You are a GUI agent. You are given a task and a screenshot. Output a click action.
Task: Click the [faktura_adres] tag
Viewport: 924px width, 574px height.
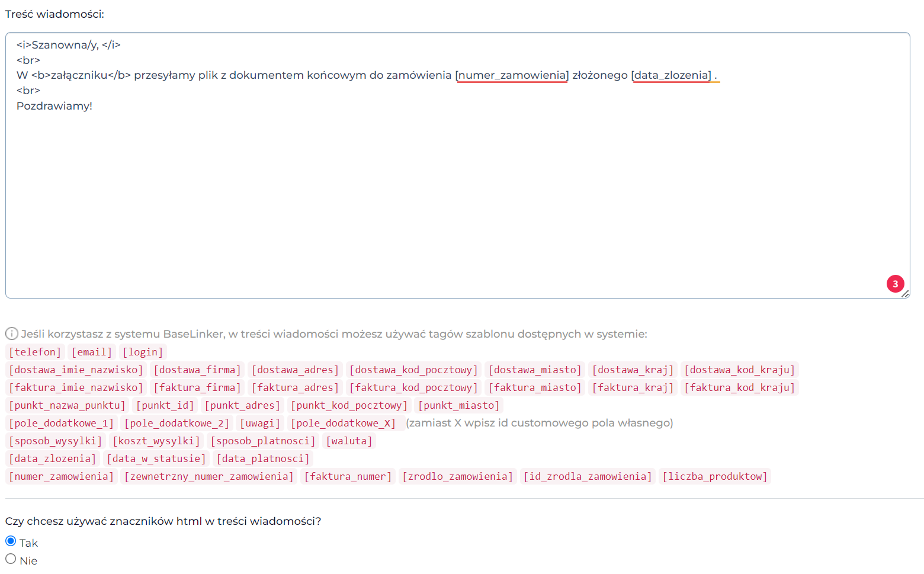pyautogui.click(x=295, y=387)
